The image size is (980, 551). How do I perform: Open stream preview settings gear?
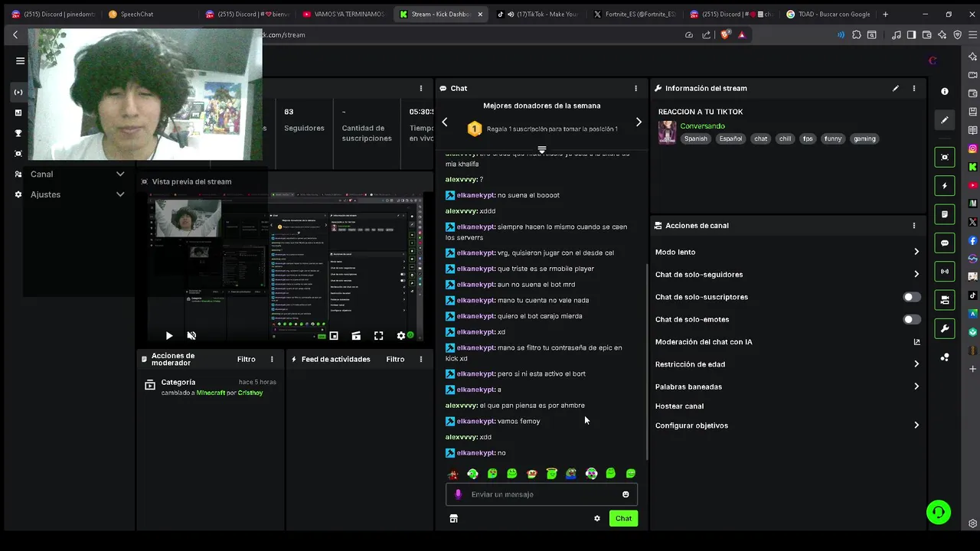400,335
